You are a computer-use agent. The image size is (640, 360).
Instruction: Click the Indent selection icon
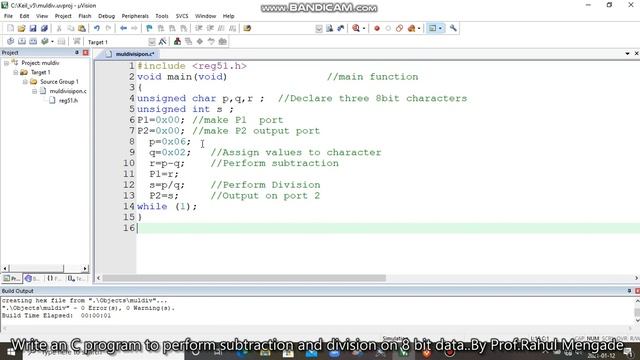pos(199,28)
